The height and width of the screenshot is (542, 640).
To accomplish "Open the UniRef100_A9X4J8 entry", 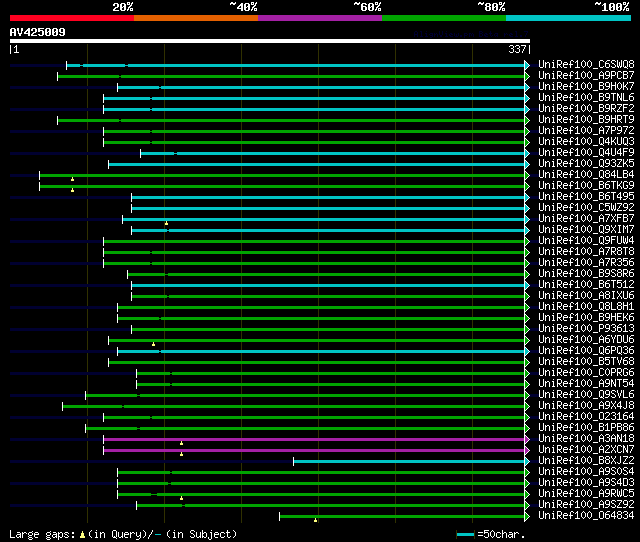I will tap(586, 406).
